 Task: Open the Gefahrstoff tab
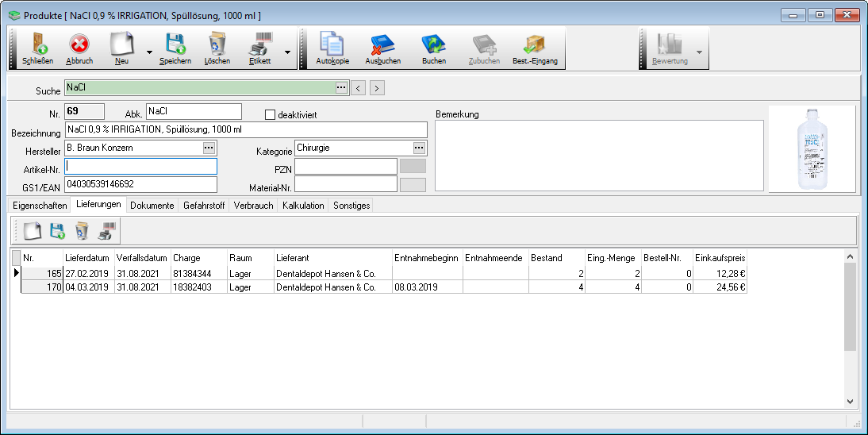(x=205, y=206)
